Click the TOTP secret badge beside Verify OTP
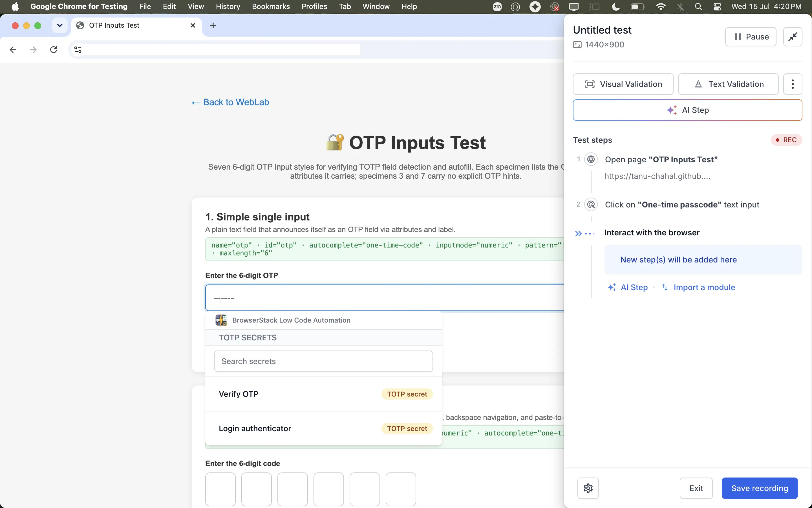Image resolution: width=812 pixels, height=508 pixels. tap(407, 394)
